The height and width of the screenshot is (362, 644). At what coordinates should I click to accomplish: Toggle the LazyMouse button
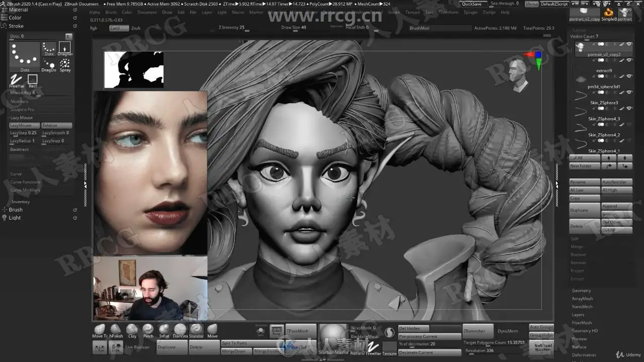(x=24, y=125)
